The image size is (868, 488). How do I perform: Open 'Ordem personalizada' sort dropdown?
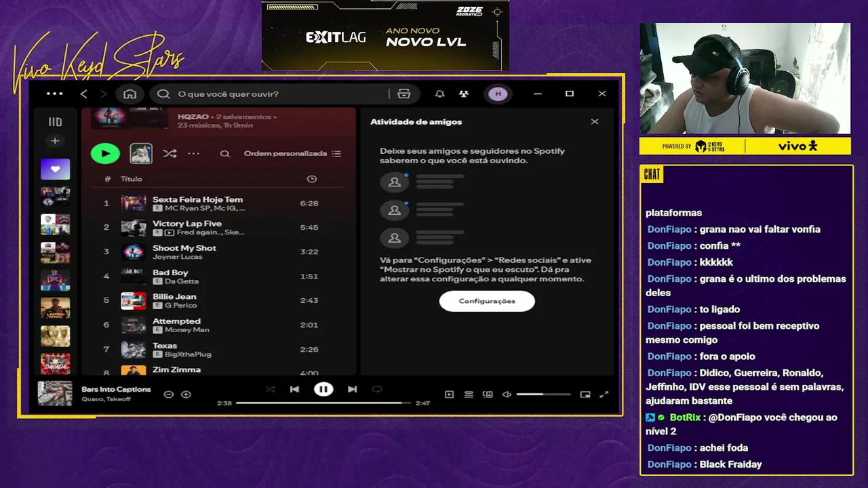coord(292,154)
